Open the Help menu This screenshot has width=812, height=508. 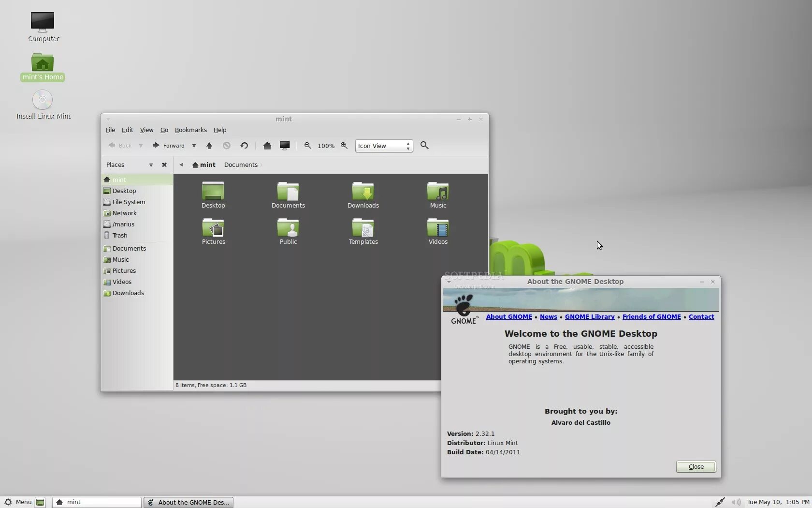(x=220, y=130)
